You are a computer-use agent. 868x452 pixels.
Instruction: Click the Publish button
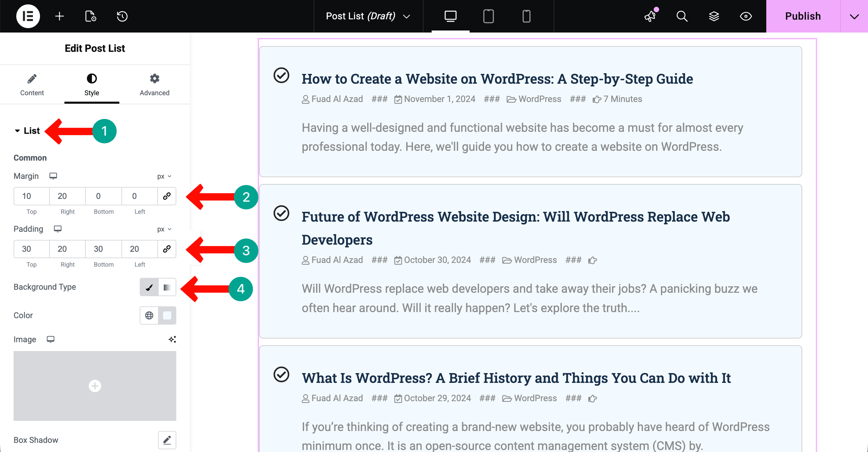[803, 16]
